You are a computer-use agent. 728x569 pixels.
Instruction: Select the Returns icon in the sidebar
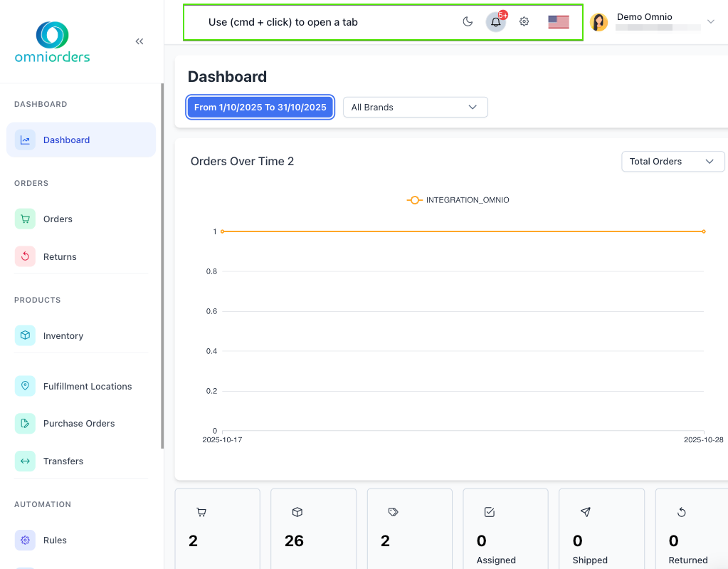coord(24,256)
